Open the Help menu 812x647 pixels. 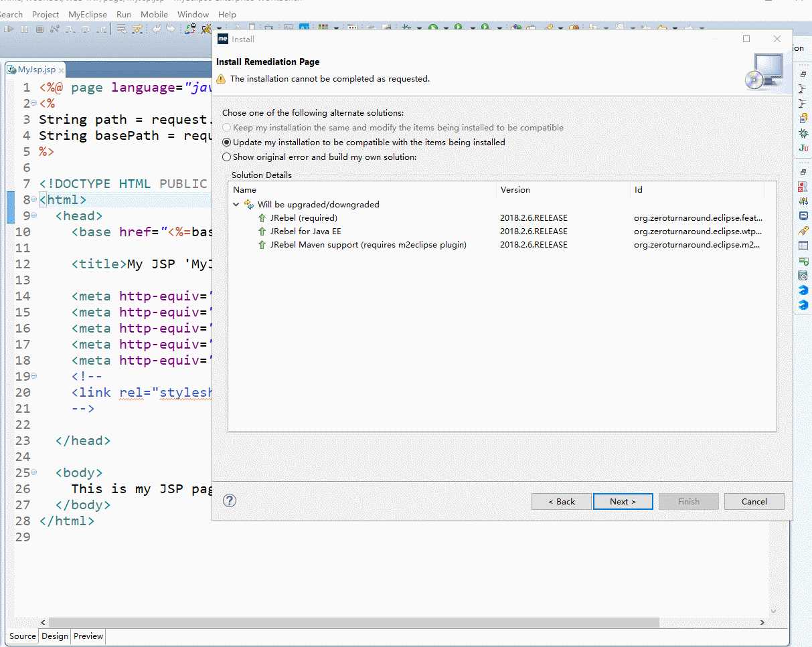(227, 14)
